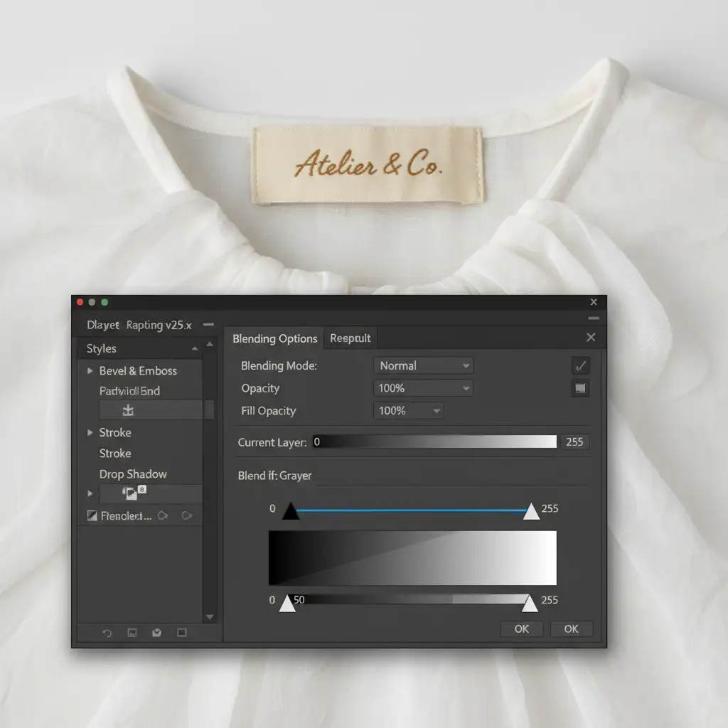Click the undo arrow icon below the Styles list
The height and width of the screenshot is (728, 728).
tap(107, 633)
